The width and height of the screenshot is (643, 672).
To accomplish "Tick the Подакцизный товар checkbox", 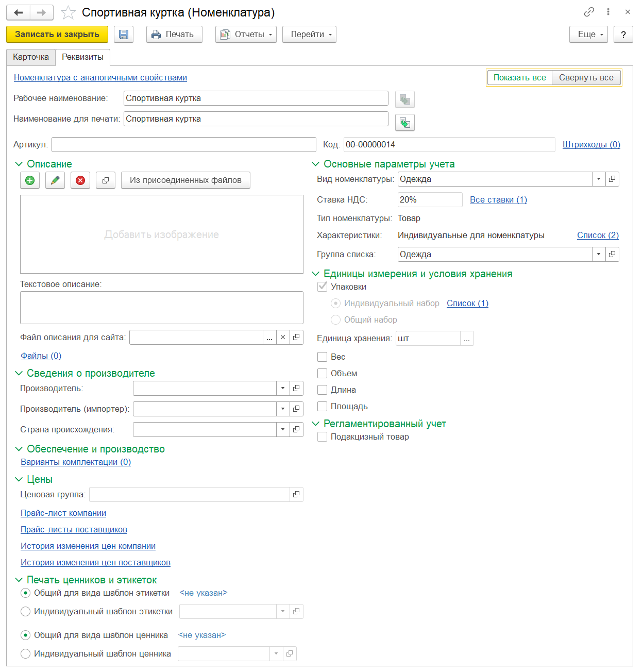I will tap(323, 437).
